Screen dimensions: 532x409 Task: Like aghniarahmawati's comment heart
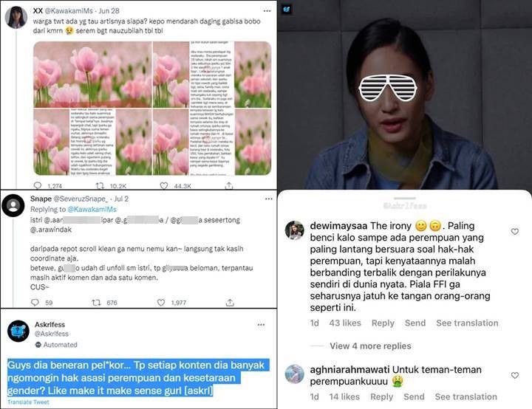515,375
